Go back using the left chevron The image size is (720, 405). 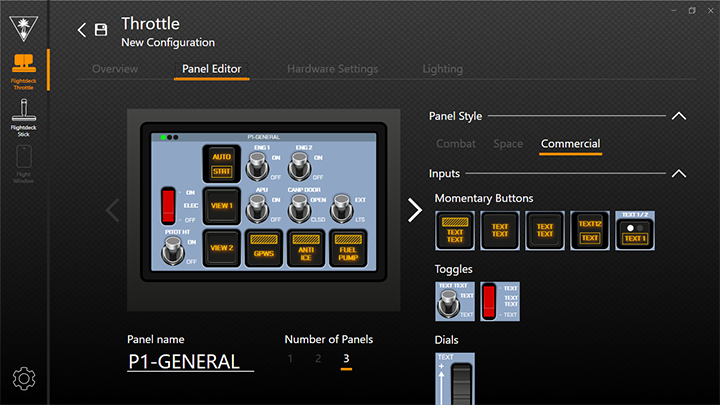pos(82,30)
